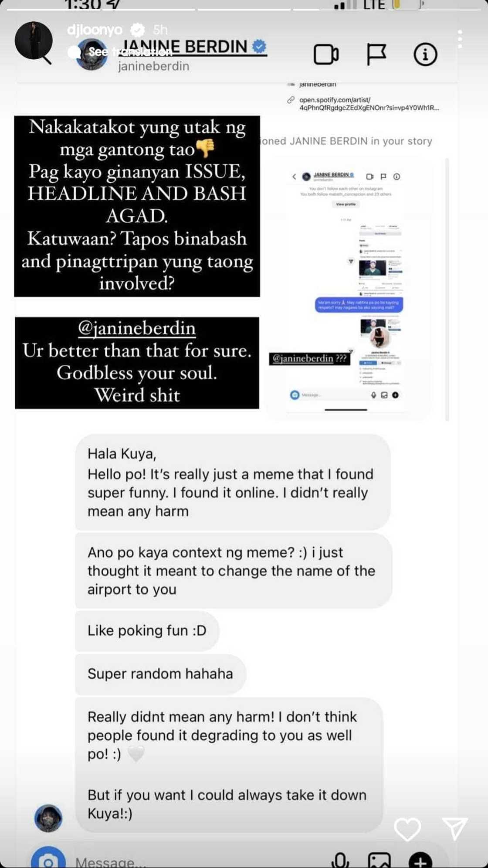The image size is (488, 868).
Task: Tap the sender avatar beside last message
Action: (x=48, y=818)
